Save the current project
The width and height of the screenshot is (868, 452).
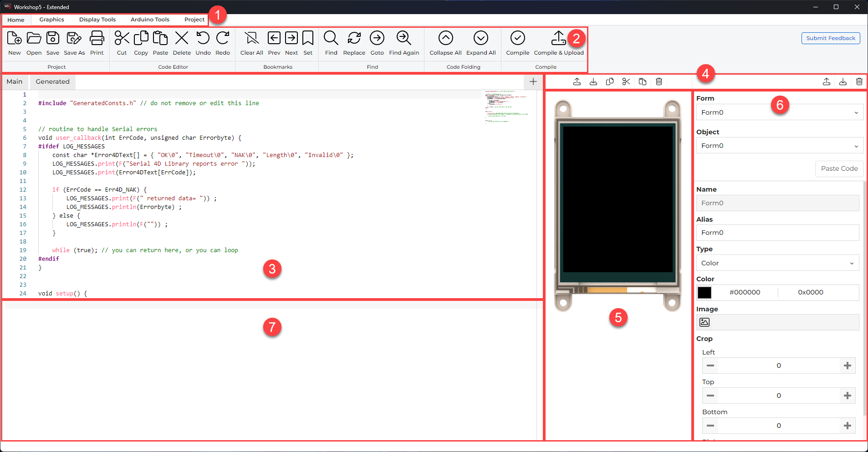click(x=53, y=43)
